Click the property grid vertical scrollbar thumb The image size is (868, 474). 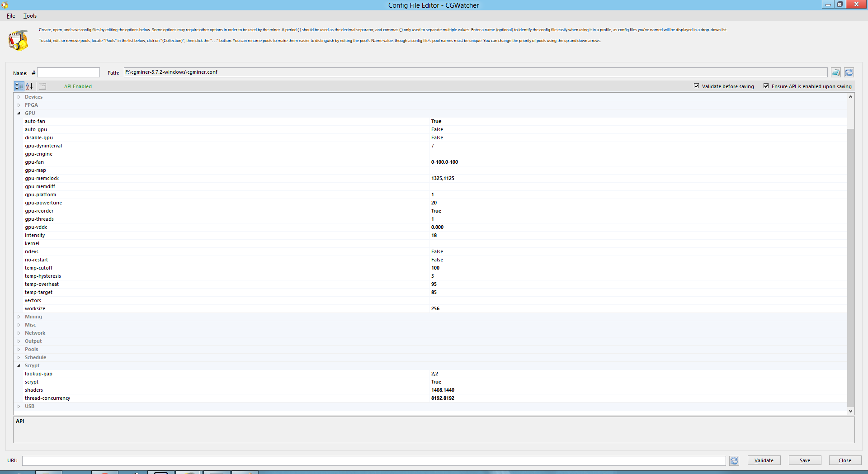(x=850, y=267)
